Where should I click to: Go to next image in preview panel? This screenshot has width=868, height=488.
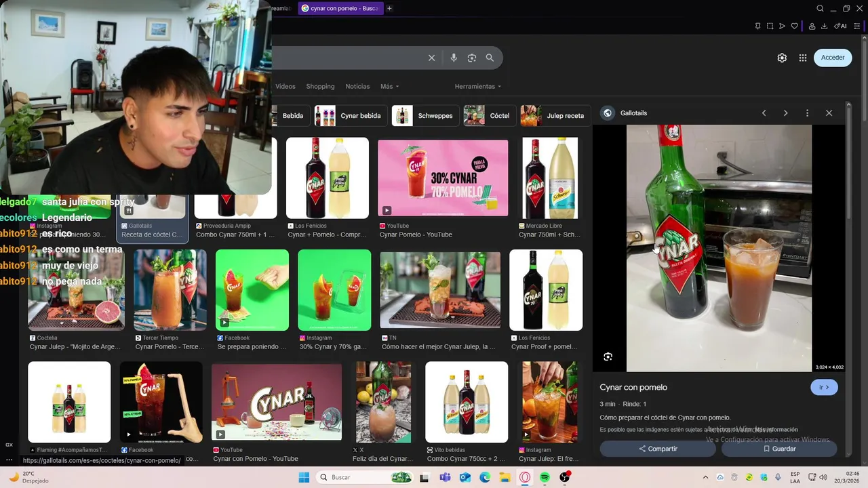pyautogui.click(x=785, y=113)
